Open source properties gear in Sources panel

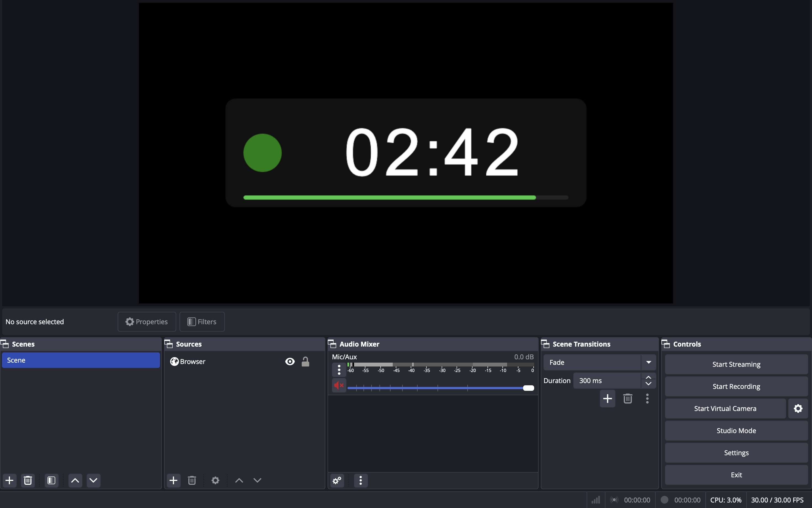(215, 480)
